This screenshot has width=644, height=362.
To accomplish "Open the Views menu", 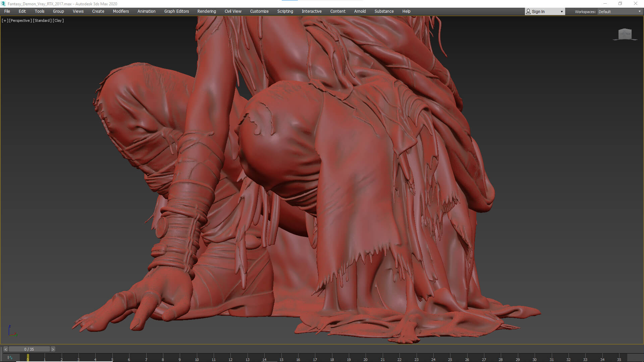I will [x=78, y=11].
